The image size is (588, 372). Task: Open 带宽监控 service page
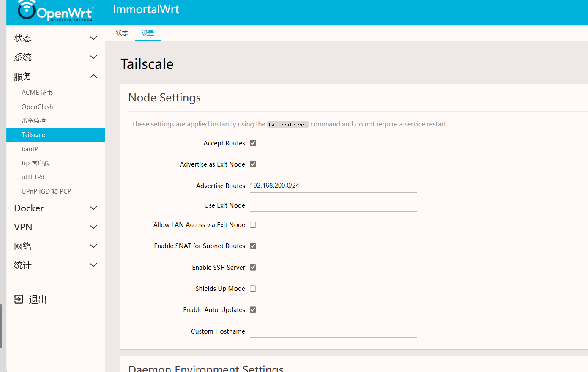click(33, 121)
